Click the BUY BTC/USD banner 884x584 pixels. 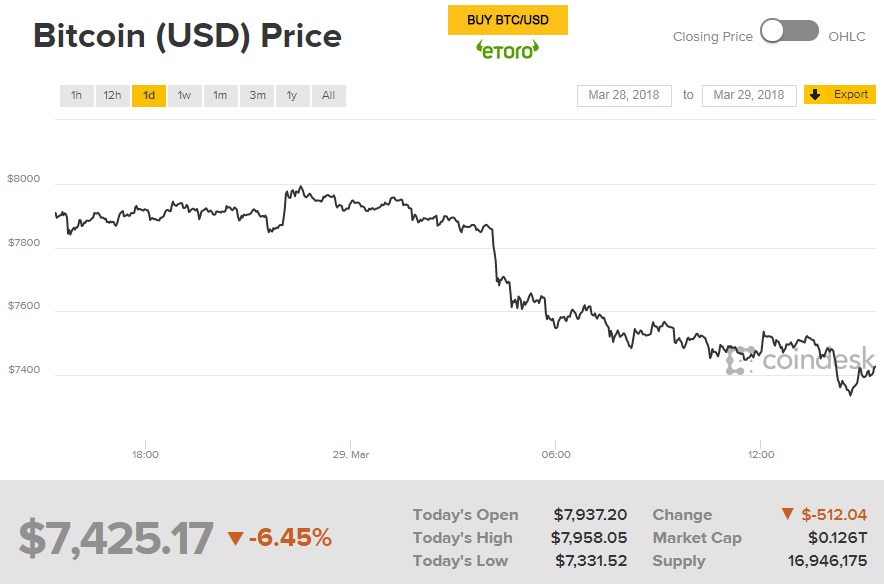507,19
